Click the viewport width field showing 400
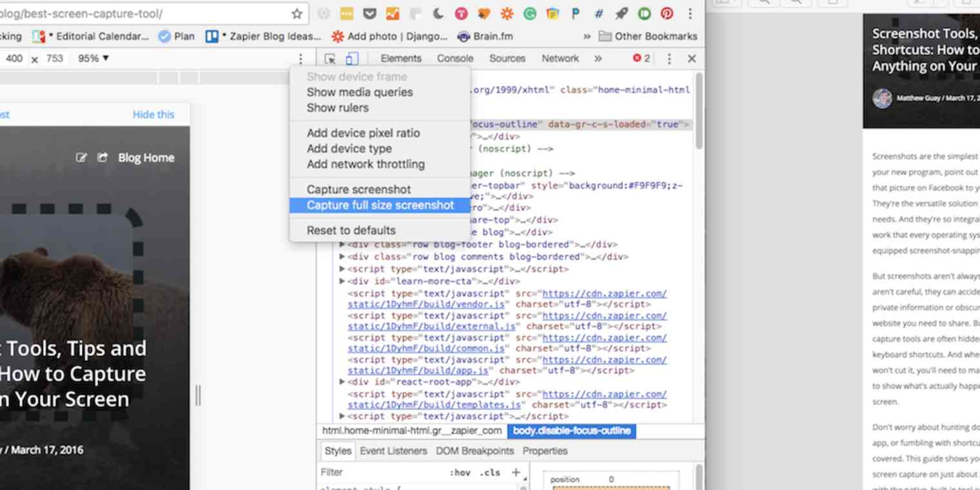The height and width of the screenshot is (490, 980). (14, 59)
